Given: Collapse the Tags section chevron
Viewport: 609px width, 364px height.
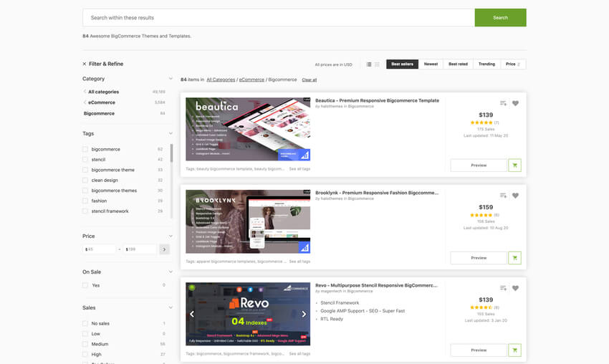Looking at the screenshot, I should click(x=171, y=133).
